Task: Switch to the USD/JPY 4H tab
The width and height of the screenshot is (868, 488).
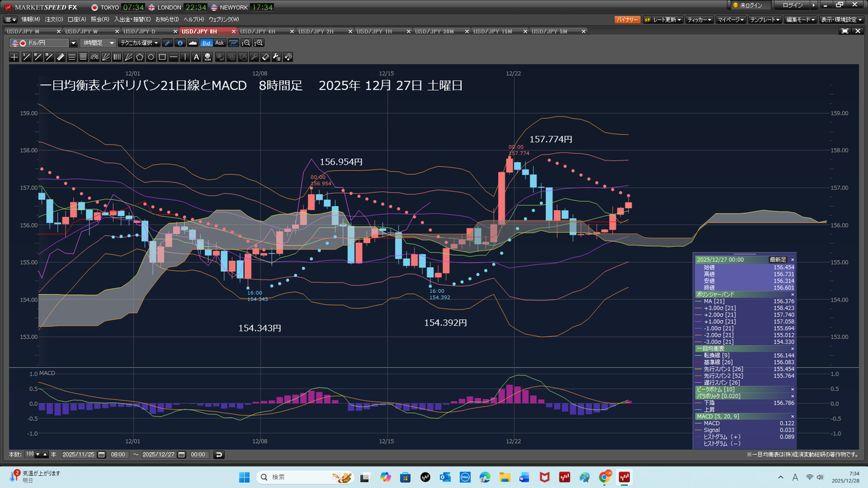Action: tap(258, 31)
